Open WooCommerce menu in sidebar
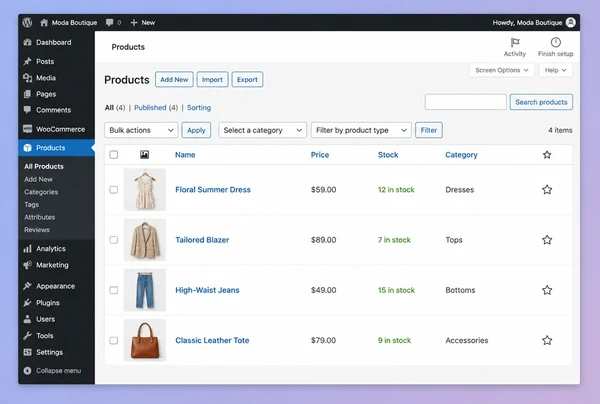 pyautogui.click(x=56, y=129)
